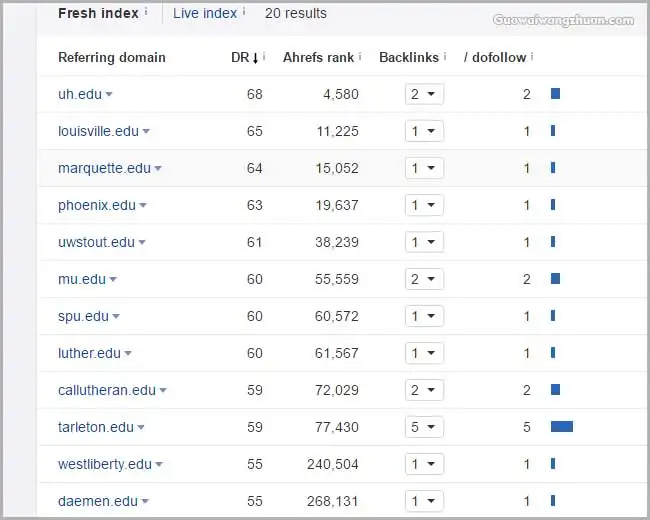
Task: Open the spu.edu domain link
Action: (x=83, y=316)
